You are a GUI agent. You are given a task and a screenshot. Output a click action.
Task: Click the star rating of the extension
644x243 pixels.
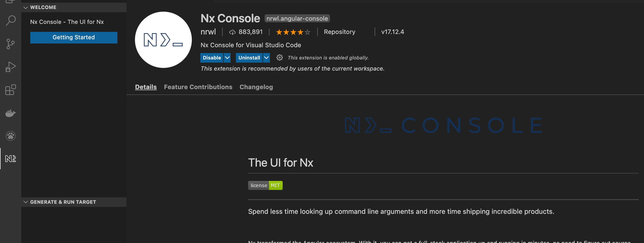293,32
